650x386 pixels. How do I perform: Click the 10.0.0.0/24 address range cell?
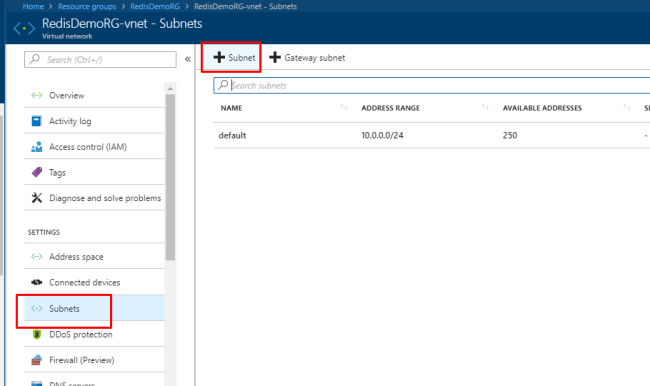coord(382,135)
